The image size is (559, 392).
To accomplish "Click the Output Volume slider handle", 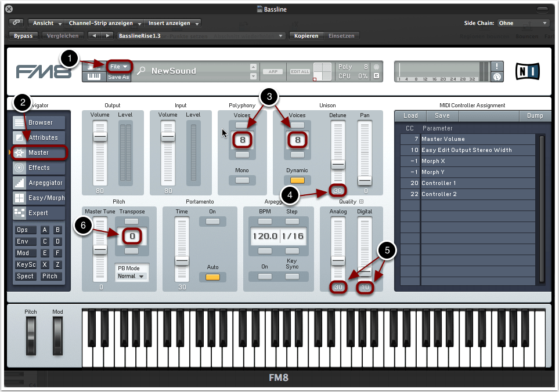I will [100, 137].
